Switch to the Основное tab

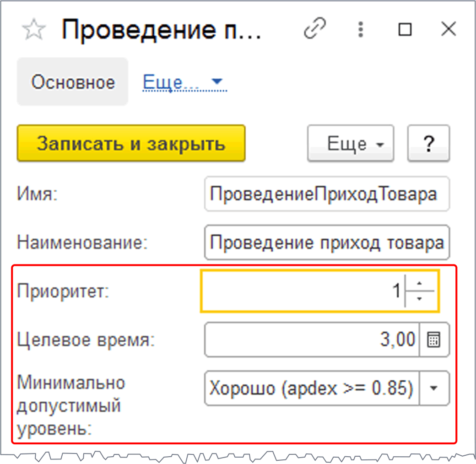(73, 82)
